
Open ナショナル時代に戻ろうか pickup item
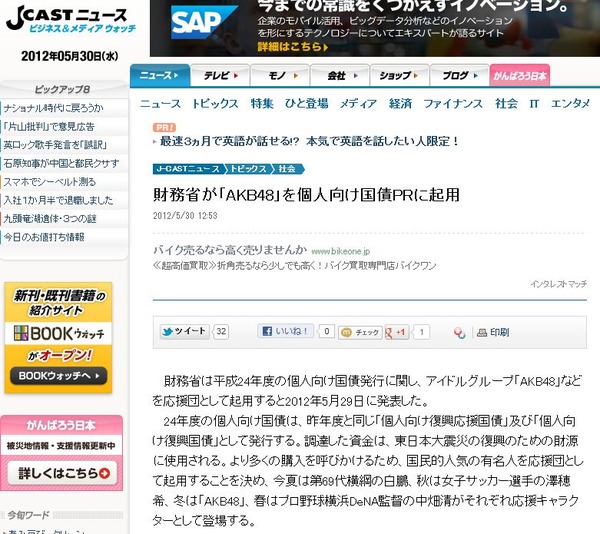[x=53, y=108]
